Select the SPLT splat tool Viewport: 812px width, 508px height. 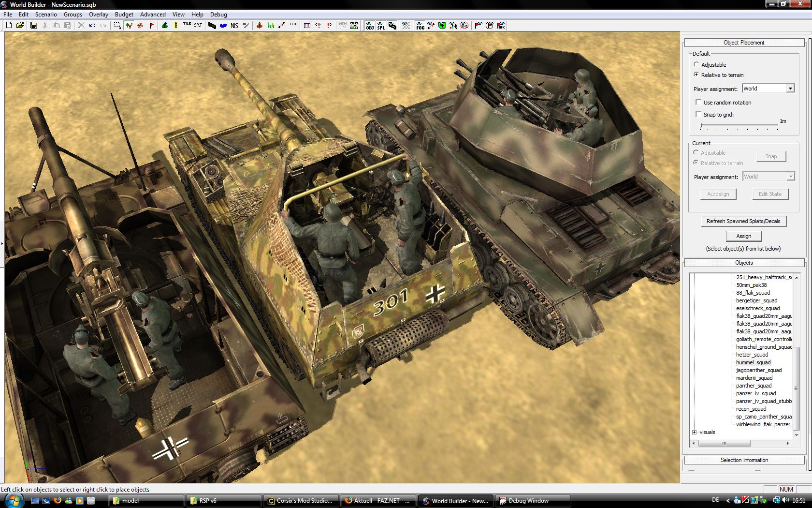pyautogui.click(x=198, y=25)
